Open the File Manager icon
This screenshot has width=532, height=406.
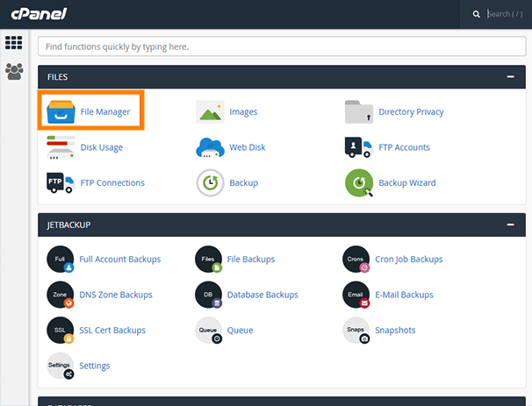[61, 113]
